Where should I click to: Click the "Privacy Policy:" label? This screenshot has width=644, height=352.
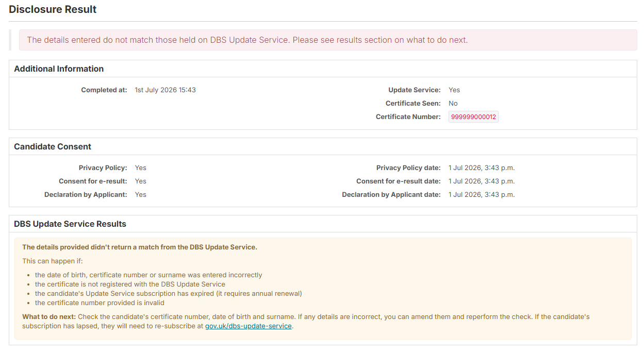[x=103, y=168]
